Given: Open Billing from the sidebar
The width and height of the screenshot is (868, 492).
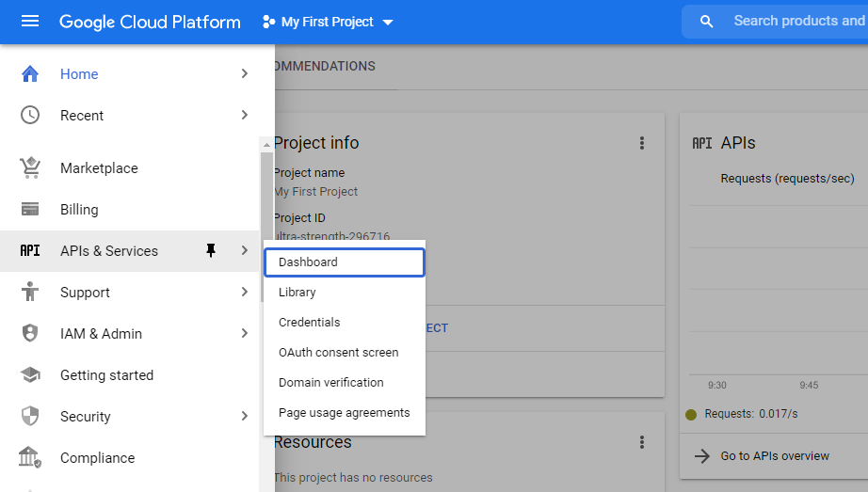Looking at the screenshot, I should [x=79, y=210].
